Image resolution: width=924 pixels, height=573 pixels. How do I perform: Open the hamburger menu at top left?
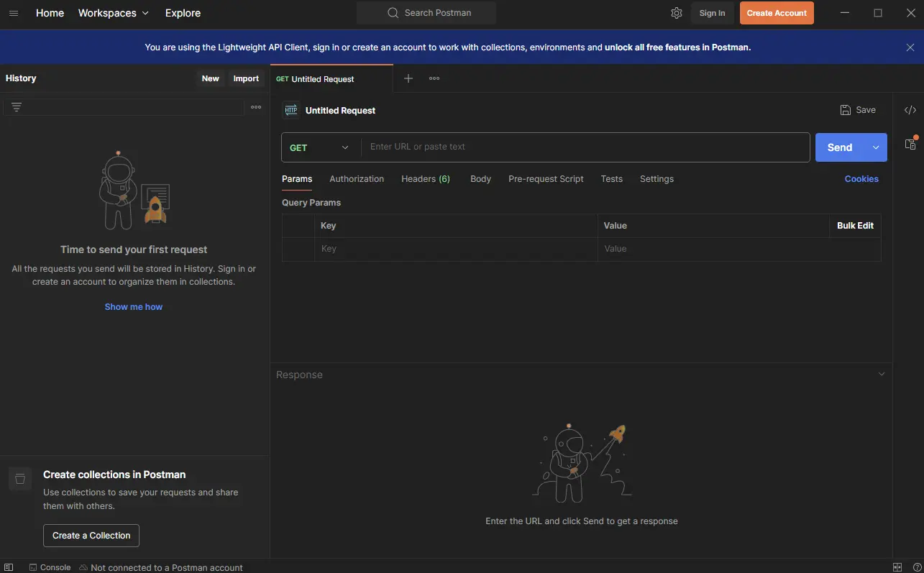click(13, 12)
